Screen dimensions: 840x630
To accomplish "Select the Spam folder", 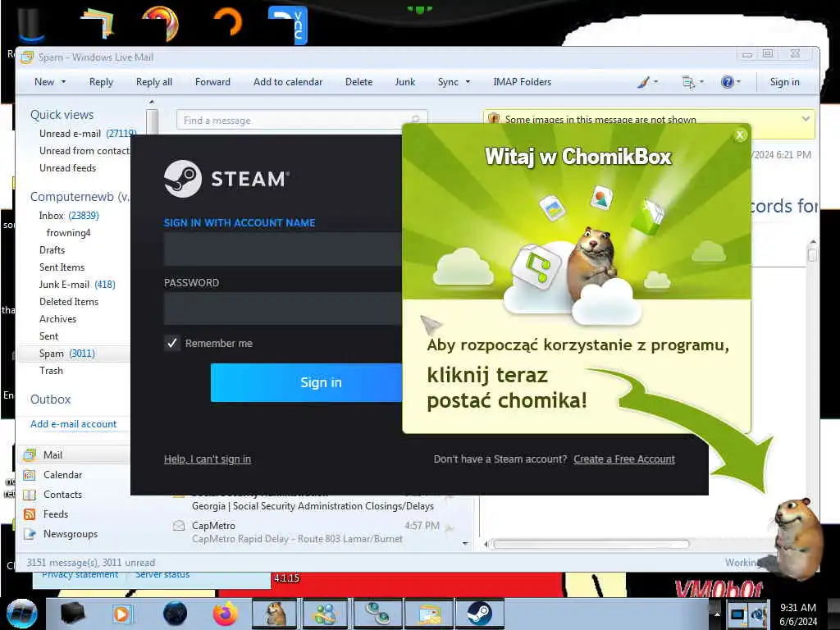I will coord(66,354).
